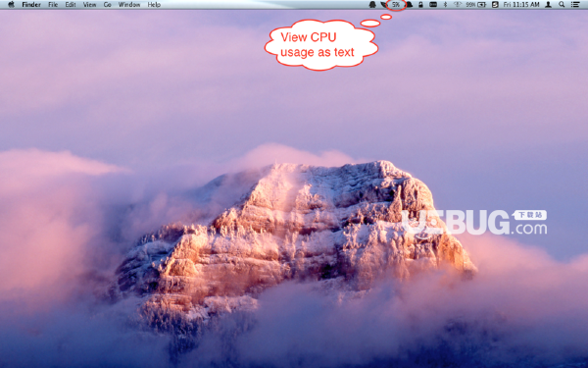The image size is (588, 368).
Task: Open Spotlight search magnifier
Action: click(x=562, y=5)
